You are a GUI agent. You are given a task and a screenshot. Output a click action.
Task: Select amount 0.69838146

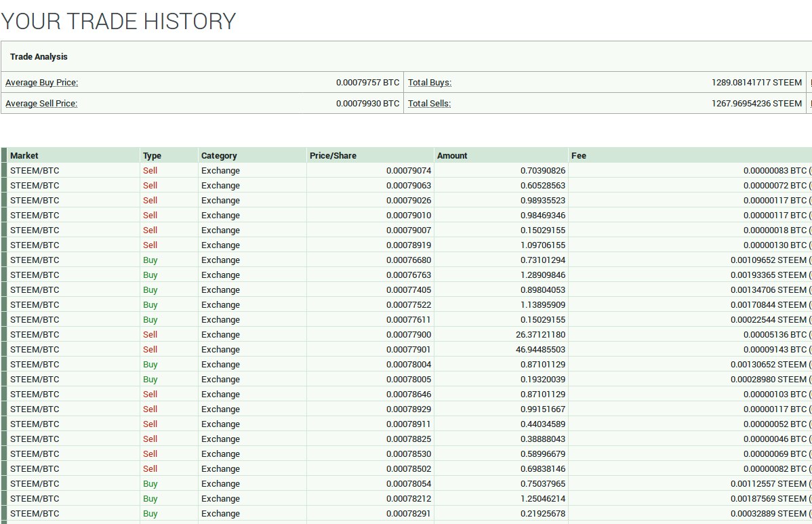pyautogui.click(x=543, y=468)
